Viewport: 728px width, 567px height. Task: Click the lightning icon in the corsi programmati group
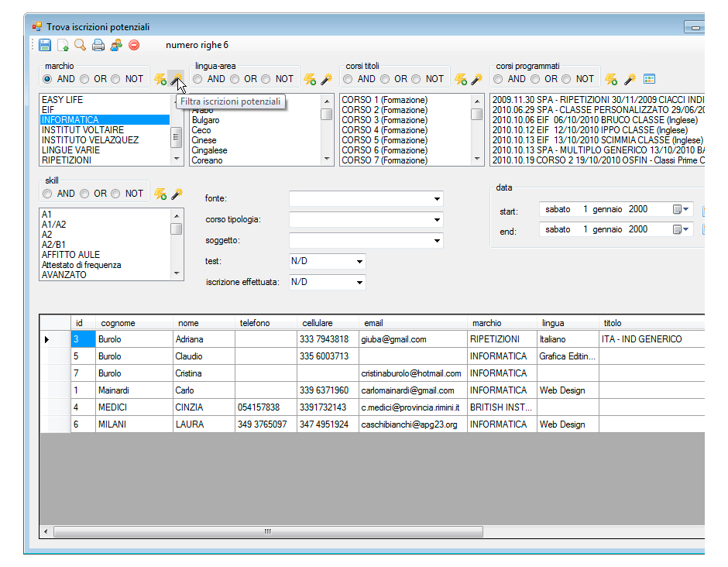pyautogui.click(x=611, y=80)
